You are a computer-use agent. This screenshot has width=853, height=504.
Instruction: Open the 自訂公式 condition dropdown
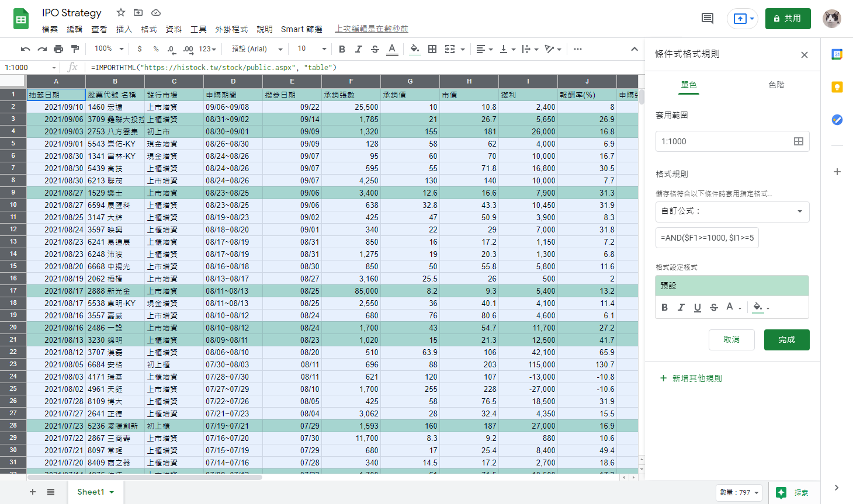point(733,211)
